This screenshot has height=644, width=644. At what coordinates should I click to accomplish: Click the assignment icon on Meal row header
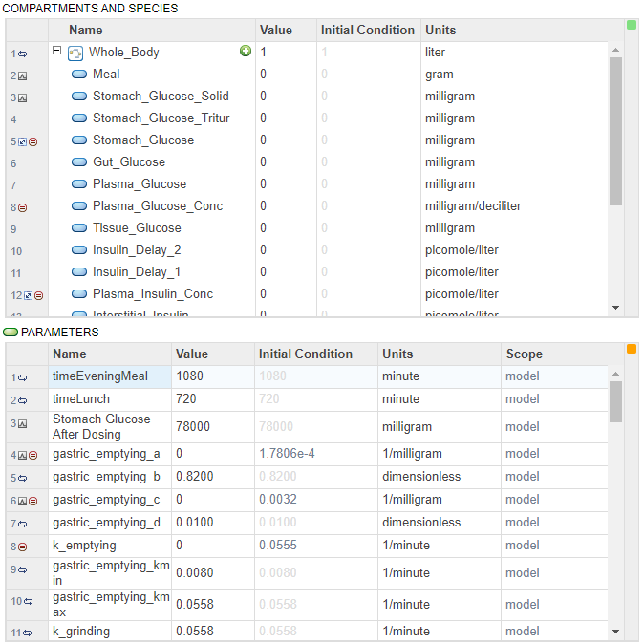click(x=23, y=76)
